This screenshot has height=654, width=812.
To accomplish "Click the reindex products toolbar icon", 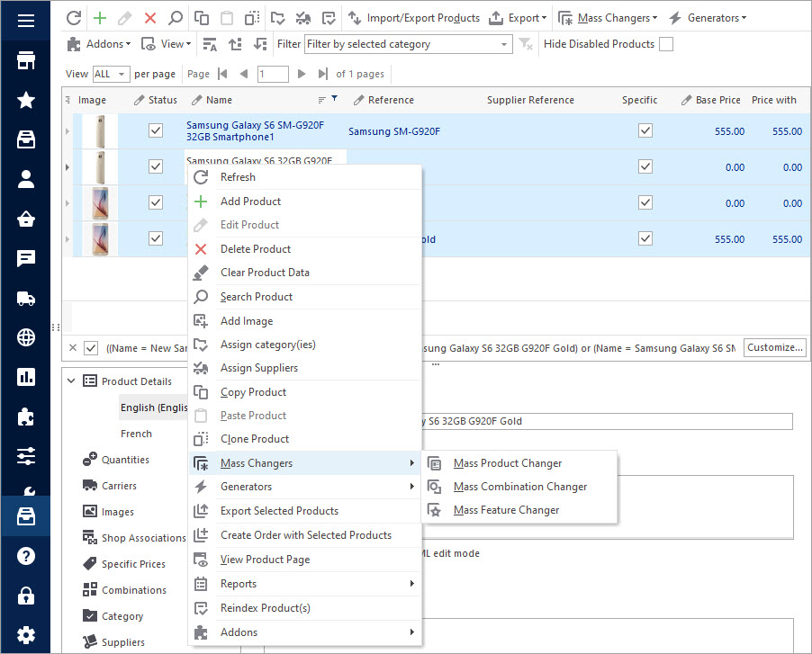I will click(x=329, y=18).
